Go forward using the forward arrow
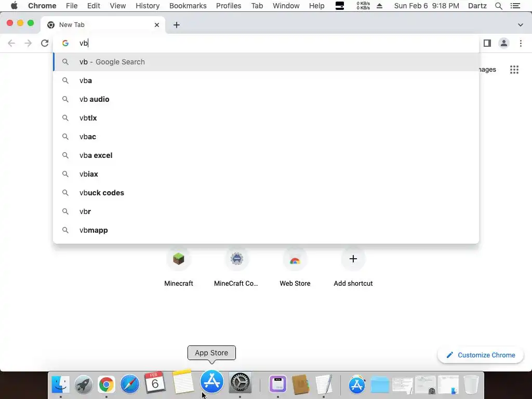The image size is (532, 399). (28, 43)
